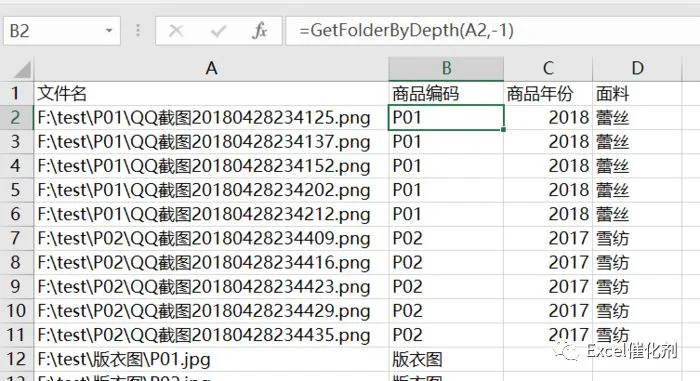Screen dimensions: 700x381
Task: Click the 文件名 header cell
Action: pyautogui.click(x=211, y=93)
